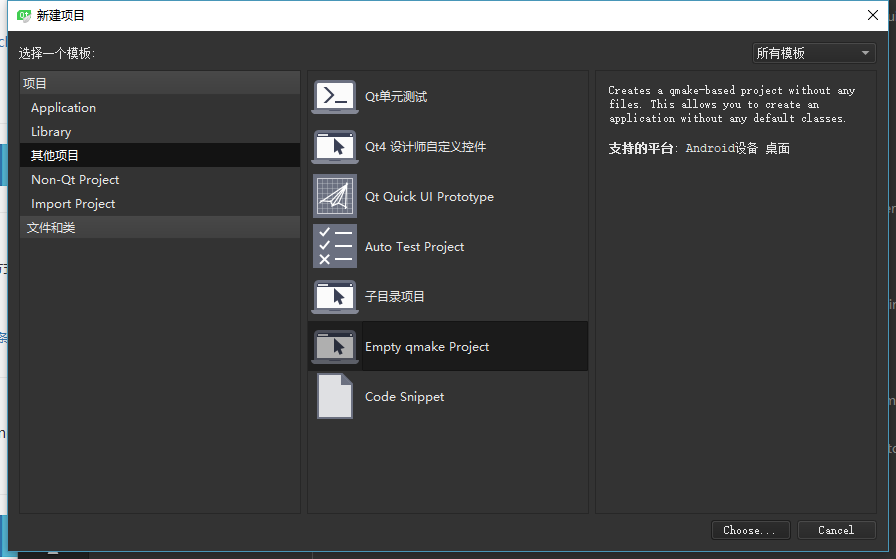Image resolution: width=896 pixels, height=559 pixels.
Task: Select the Import Project category
Action: [159, 203]
